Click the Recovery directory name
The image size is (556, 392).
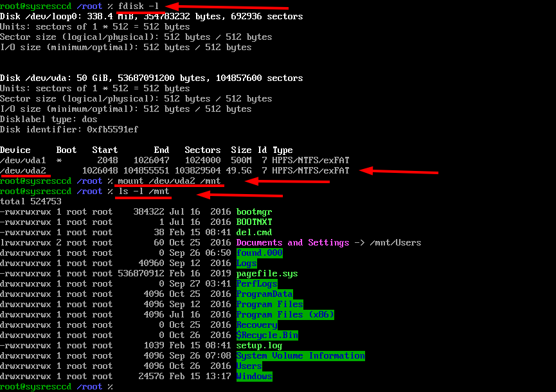point(256,325)
